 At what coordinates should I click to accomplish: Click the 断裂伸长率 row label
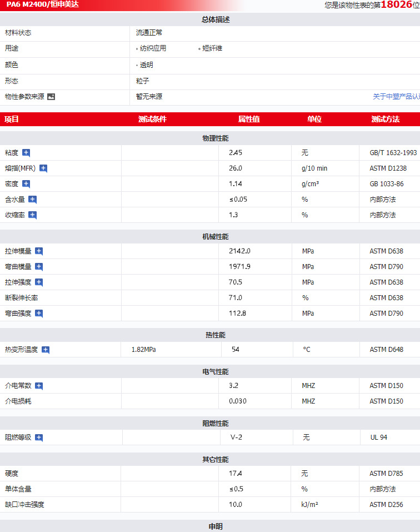[x=21, y=298]
